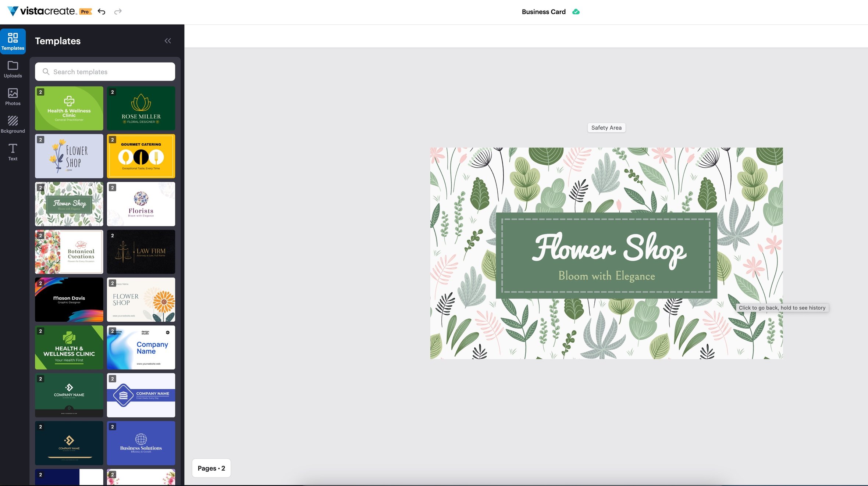Collapse the Templates panel chevrons
The height and width of the screenshot is (486, 868).
[x=168, y=41]
